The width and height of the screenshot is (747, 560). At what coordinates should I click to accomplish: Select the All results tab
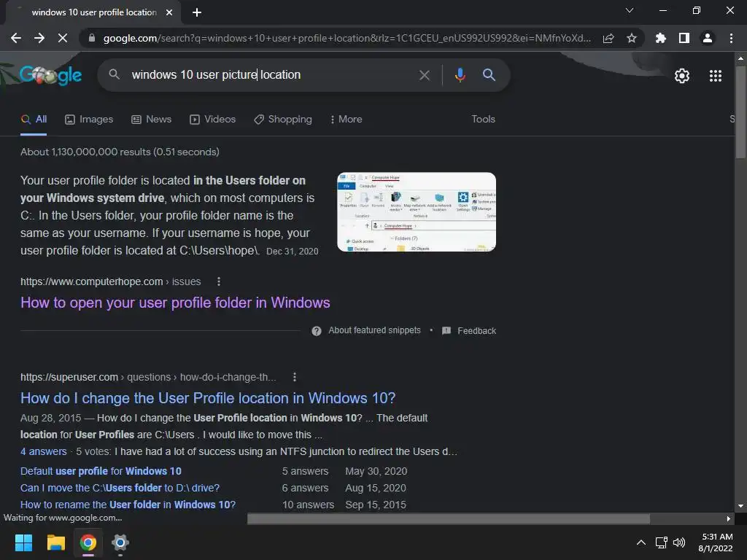(x=34, y=119)
